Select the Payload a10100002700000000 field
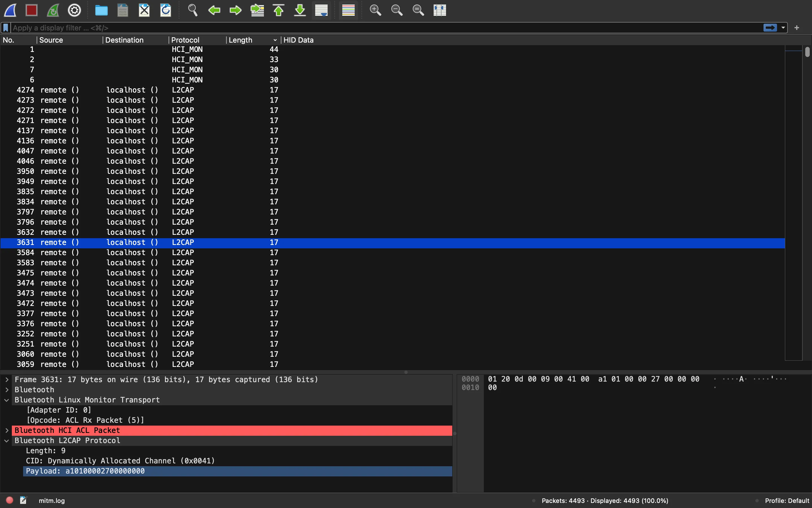 (238, 471)
